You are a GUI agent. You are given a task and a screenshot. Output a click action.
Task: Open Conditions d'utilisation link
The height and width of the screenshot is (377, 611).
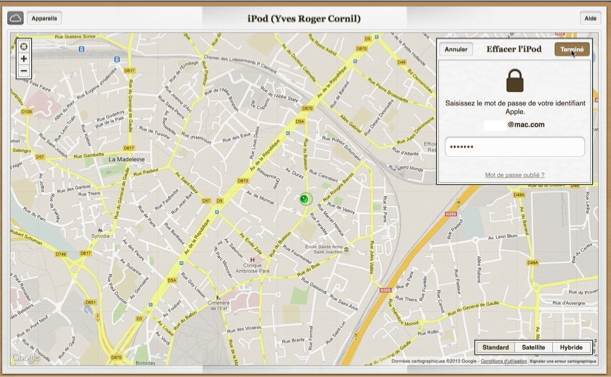[503, 361]
